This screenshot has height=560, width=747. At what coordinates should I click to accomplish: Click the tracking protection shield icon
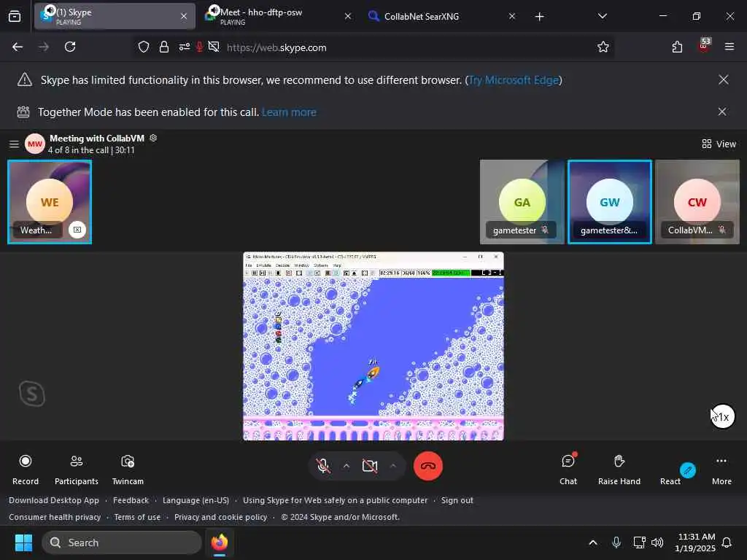[144, 47]
